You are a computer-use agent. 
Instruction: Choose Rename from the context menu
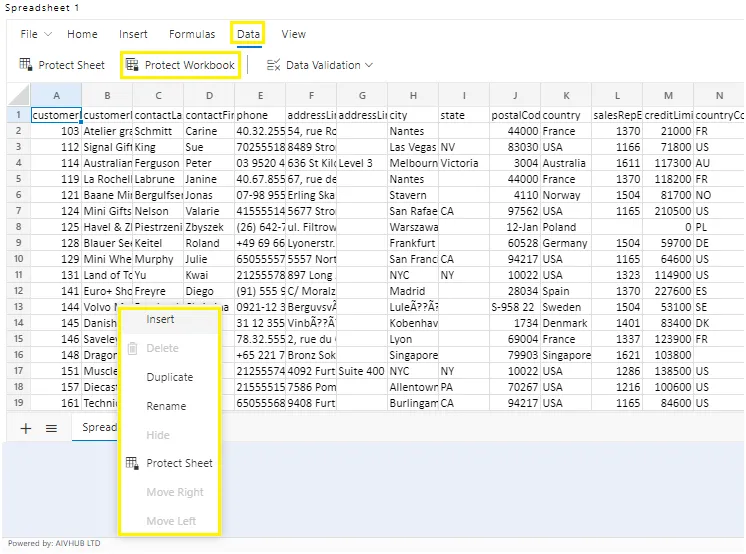pyautogui.click(x=167, y=406)
